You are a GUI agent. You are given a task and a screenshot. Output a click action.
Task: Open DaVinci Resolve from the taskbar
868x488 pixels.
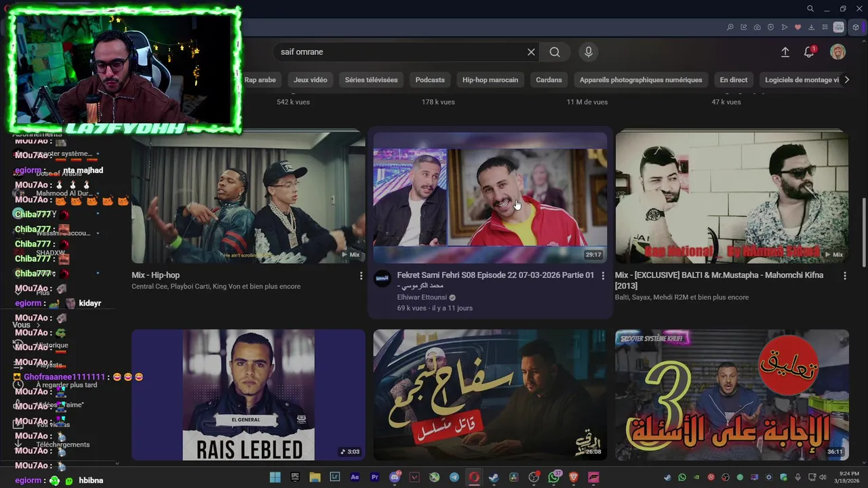[x=514, y=477]
